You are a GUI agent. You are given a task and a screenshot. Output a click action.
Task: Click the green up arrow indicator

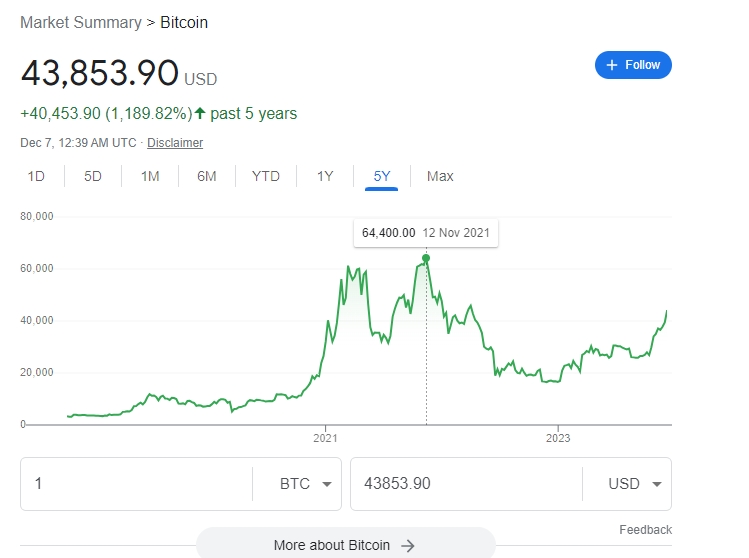(x=200, y=114)
